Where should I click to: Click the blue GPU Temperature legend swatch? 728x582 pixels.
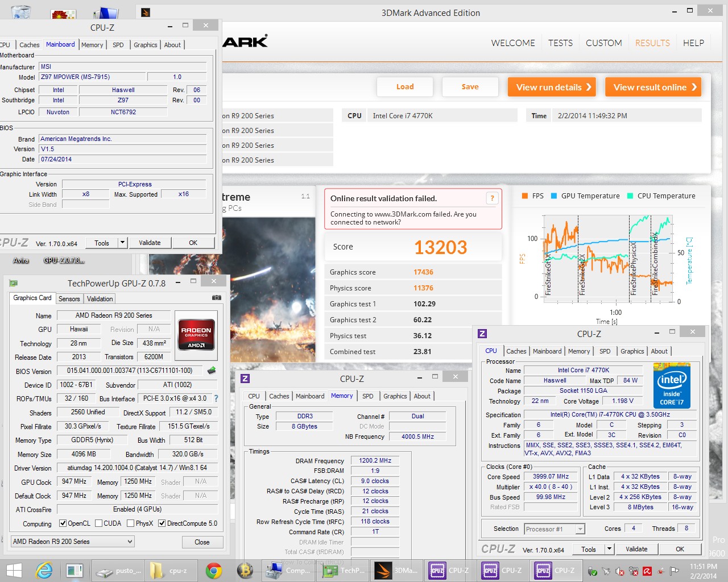(553, 196)
